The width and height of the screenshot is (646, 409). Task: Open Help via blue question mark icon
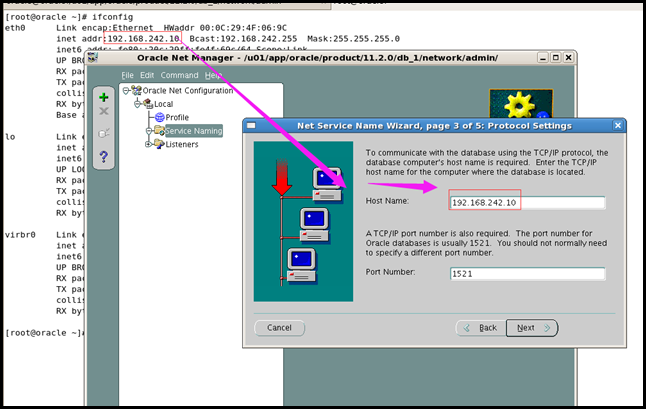(104, 157)
